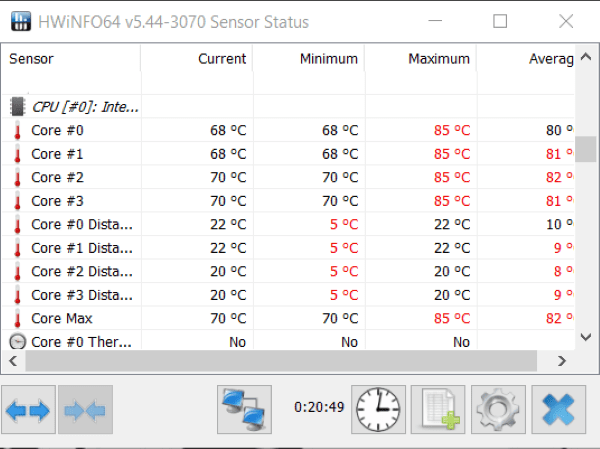Select the CPU [#0]: Inte... group row
600x449 pixels.
pos(288,106)
